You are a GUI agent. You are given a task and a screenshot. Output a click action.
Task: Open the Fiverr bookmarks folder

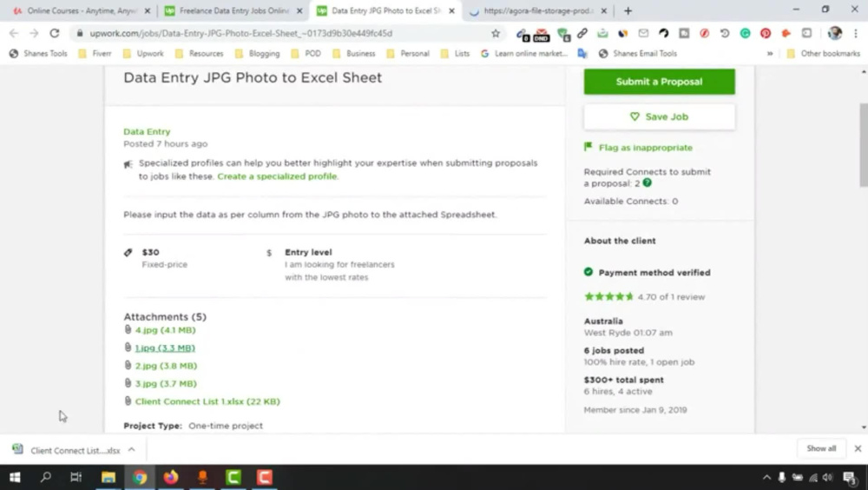click(x=95, y=53)
